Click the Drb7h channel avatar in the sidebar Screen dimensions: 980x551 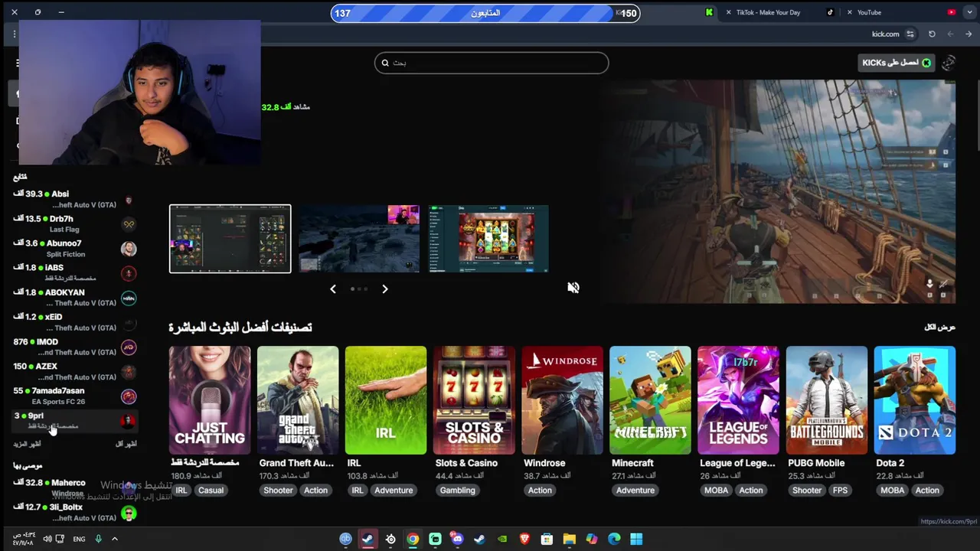129,224
